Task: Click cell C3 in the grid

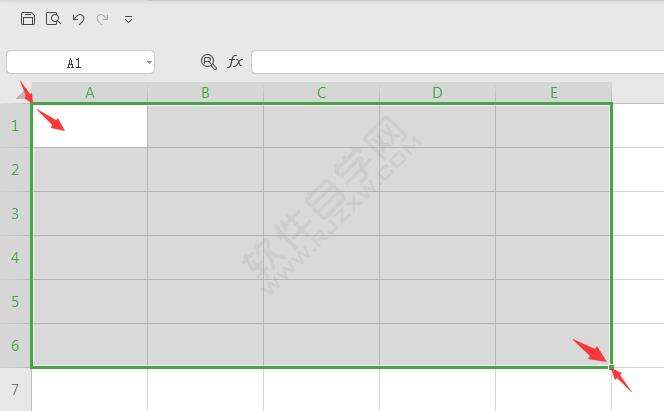Action: click(x=321, y=213)
